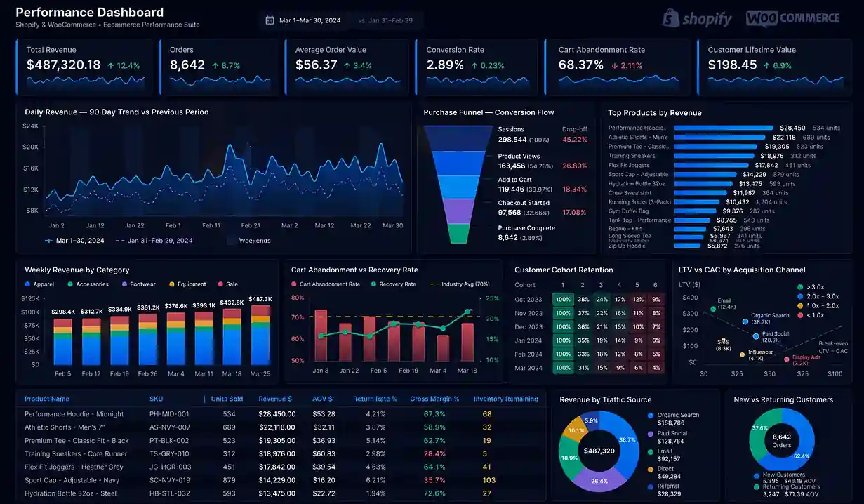The width and height of the screenshot is (864, 504).
Task: Click the Shopify logo
Action: click(697, 19)
